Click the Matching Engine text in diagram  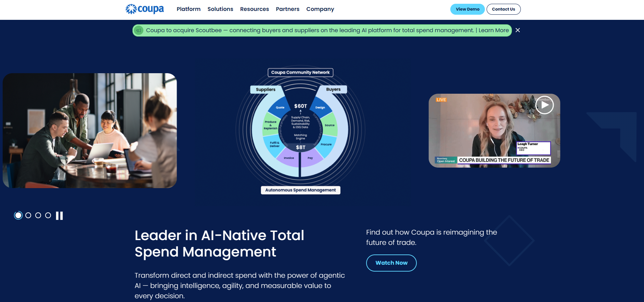click(300, 137)
